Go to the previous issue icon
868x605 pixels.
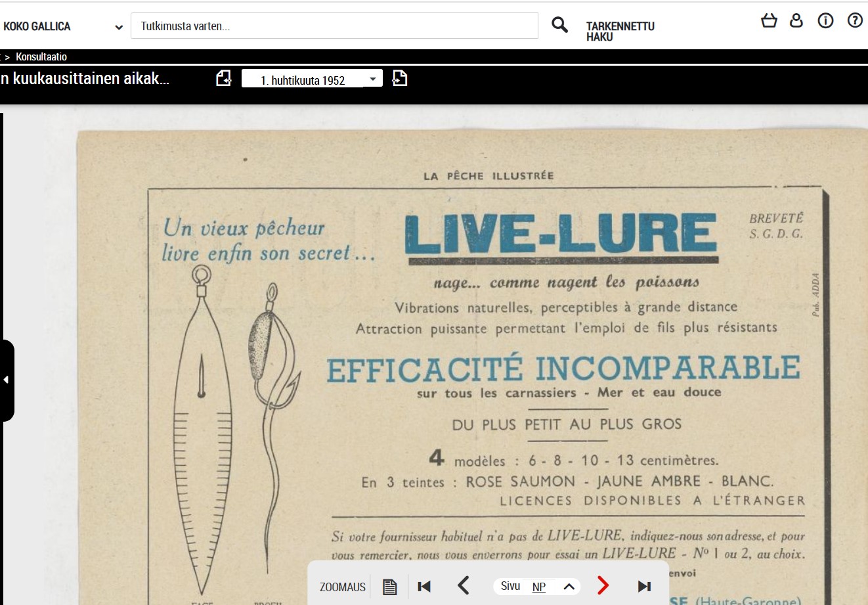(x=224, y=79)
